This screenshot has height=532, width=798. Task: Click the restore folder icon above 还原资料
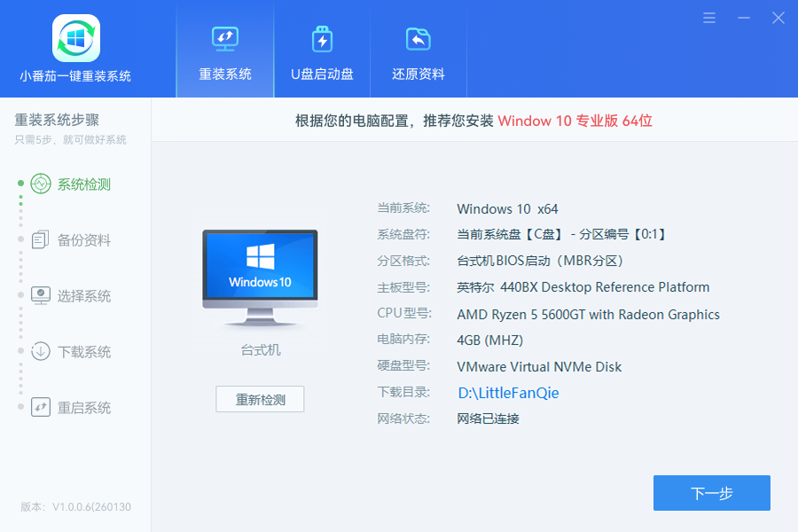(419, 39)
